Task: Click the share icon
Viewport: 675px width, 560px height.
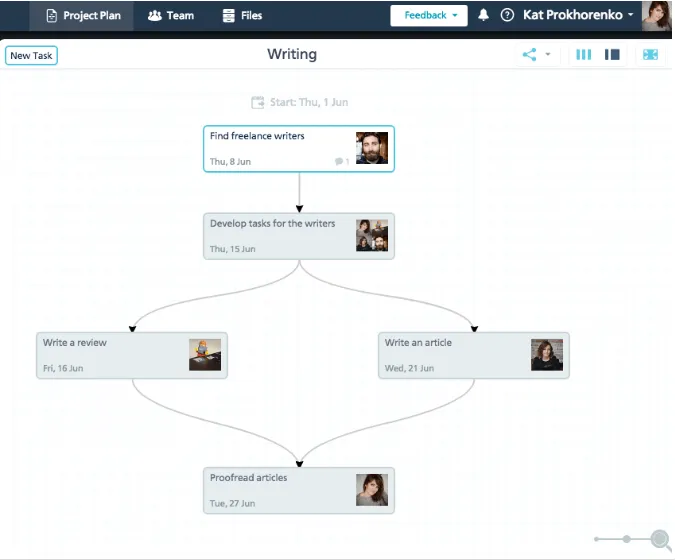Action: 529,55
